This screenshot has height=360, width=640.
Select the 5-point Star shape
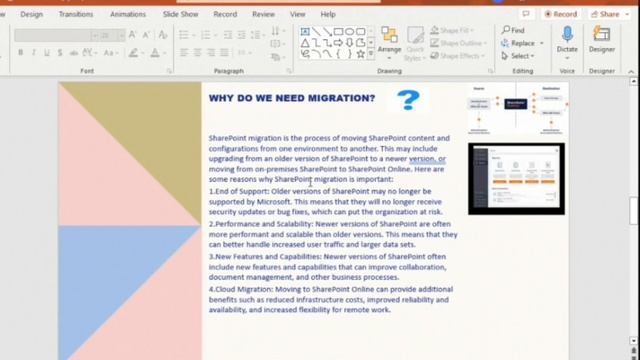tap(360, 53)
